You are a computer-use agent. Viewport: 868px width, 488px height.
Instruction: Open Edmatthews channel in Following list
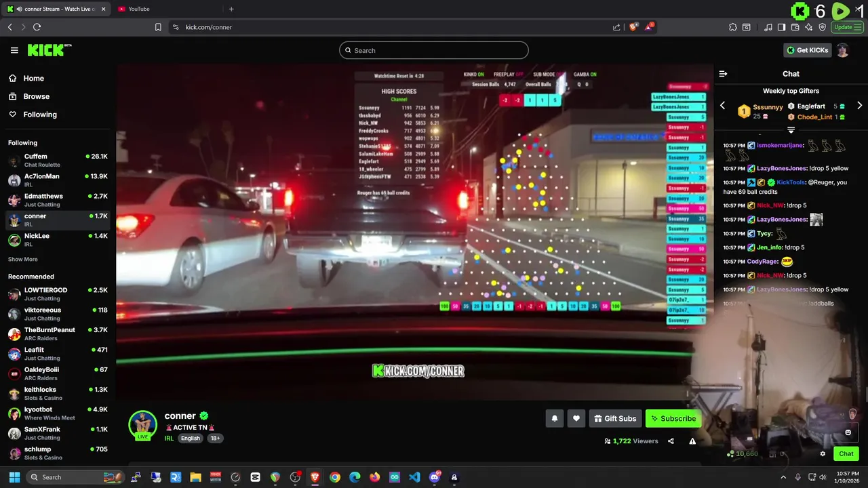click(x=58, y=200)
